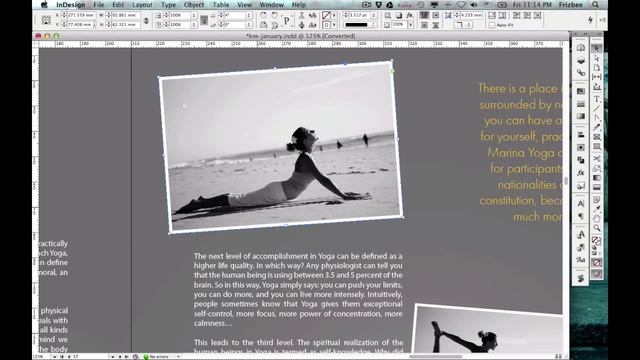Click the large P indicator in Control panel
The width and height of the screenshot is (640, 360).
pos(287,20)
